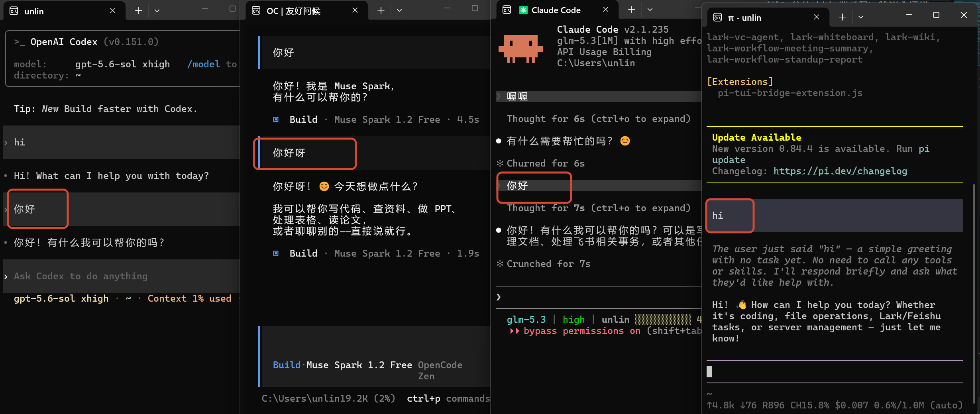Click the waving hand emoji in the pi reply
Screen dimensions: 980x414
tap(741, 305)
